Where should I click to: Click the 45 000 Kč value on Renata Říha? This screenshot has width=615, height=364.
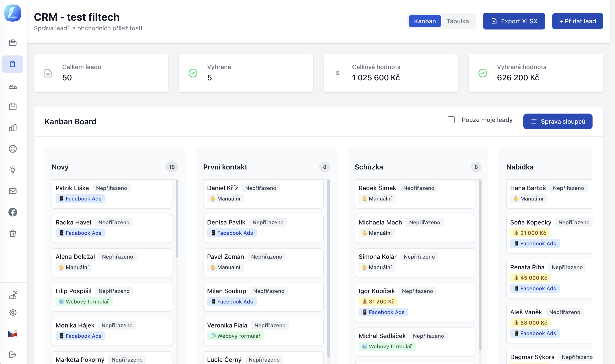pyautogui.click(x=530, y=278)
